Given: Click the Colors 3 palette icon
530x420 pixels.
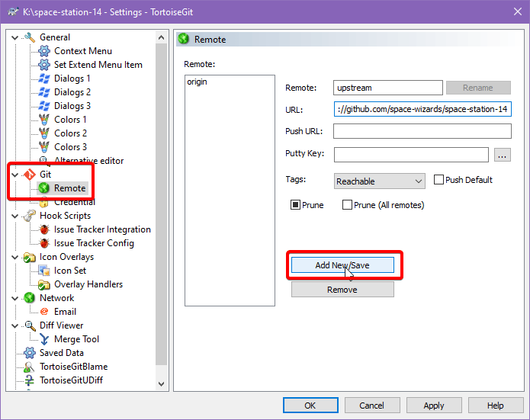Looking at the screenshot, I should click(x=44, y=147).
